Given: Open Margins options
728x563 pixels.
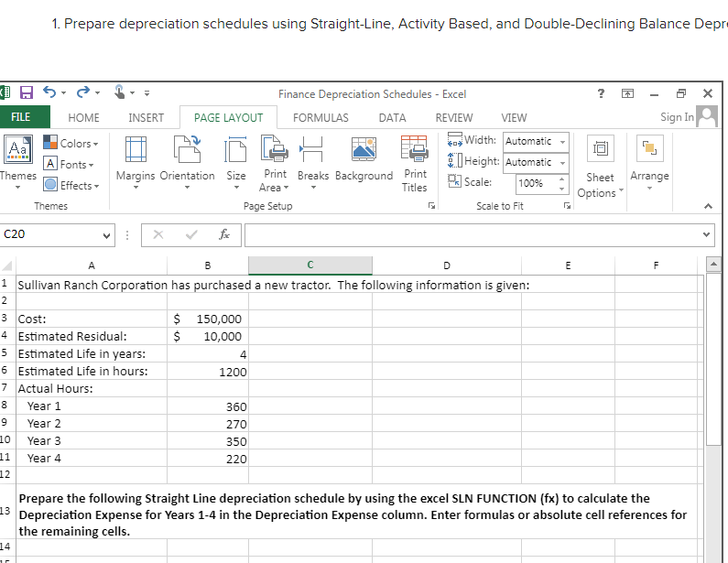Looking at the screenshot, I should (x=136, y=163).
